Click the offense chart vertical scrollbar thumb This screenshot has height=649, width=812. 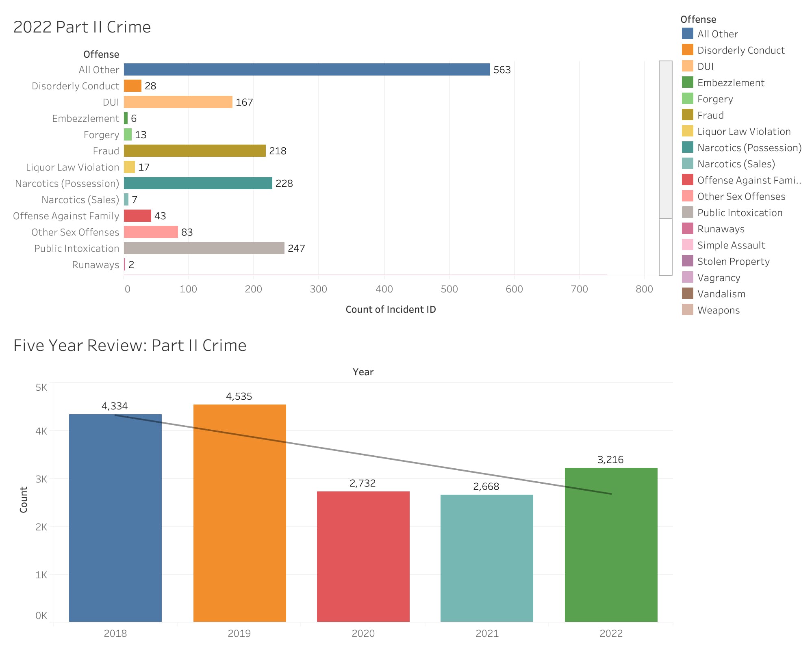click(x=665, y=139)
